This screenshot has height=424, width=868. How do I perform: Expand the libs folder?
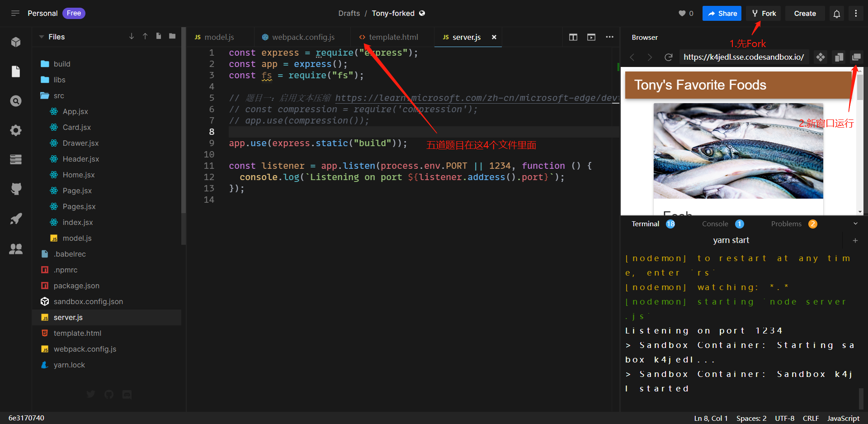(59, 80)
